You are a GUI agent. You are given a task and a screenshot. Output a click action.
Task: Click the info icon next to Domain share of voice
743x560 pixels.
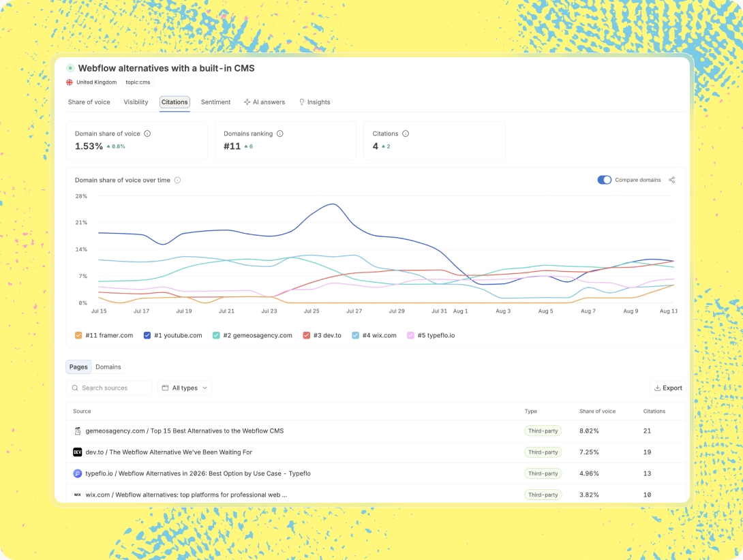[x=147, y=134]
